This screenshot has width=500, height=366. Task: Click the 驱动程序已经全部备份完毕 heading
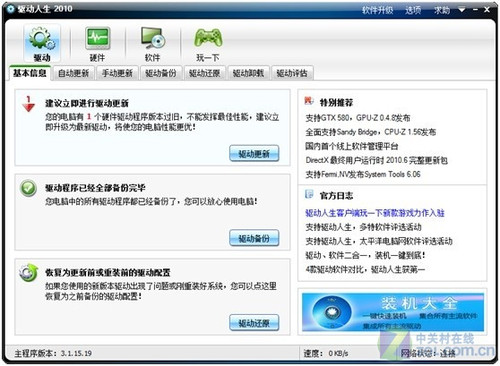point(95,188)
